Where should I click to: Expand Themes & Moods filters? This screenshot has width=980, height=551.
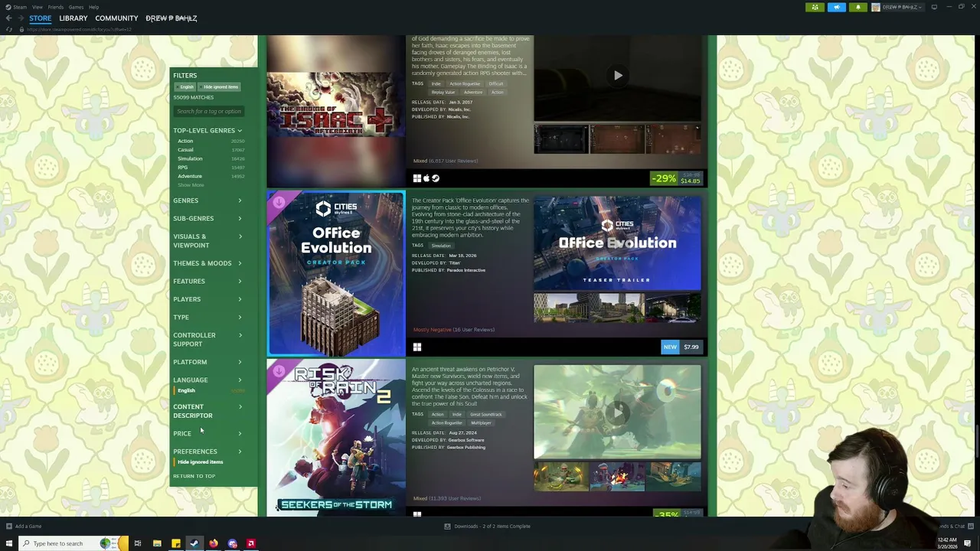point(207,263)
